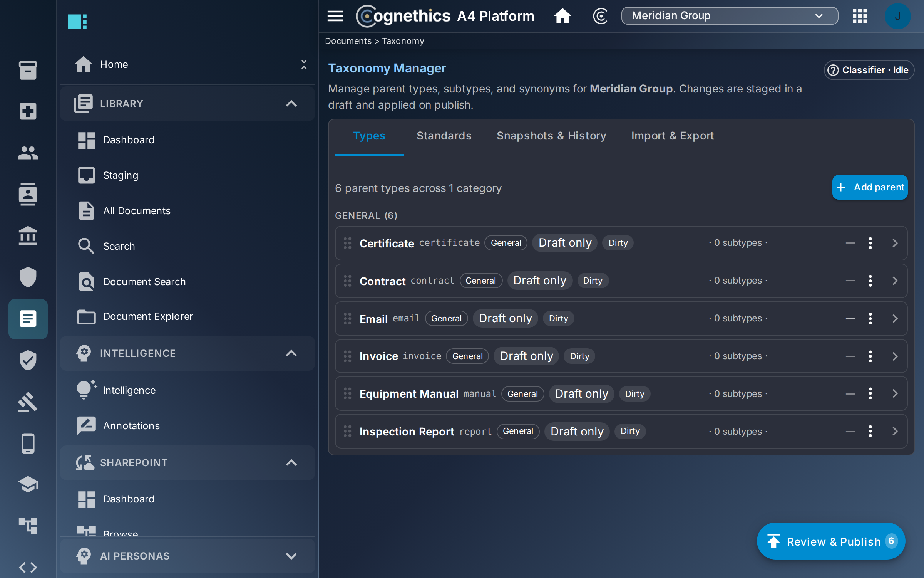924x578 pixels.
Task: Expand the Contract row chevron
Action: tap(895, 281)
